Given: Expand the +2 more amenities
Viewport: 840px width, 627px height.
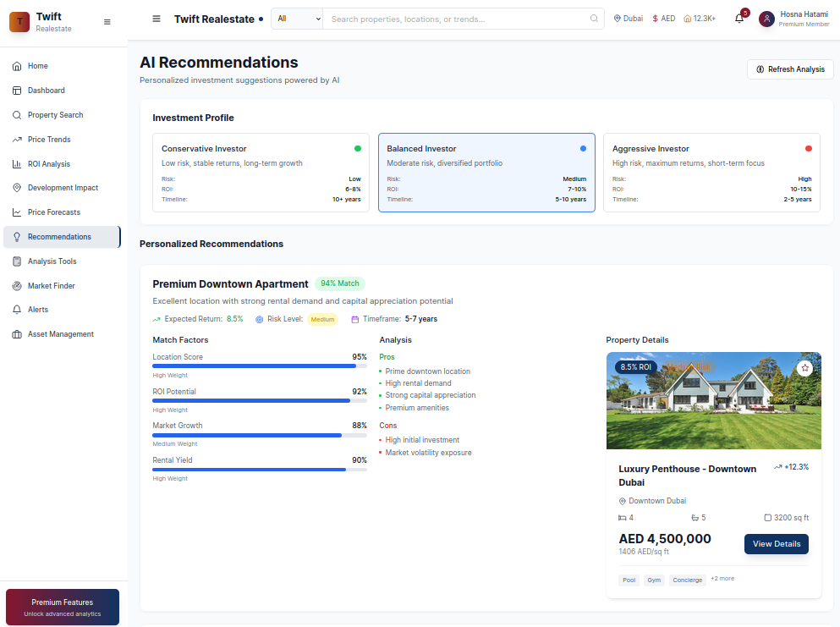Looking at the screenshot, I should (x=722, y=579).
